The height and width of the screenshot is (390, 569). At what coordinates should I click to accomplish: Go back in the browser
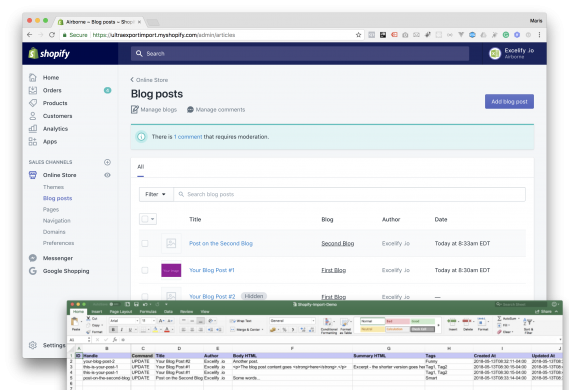[x=29, y=35]
